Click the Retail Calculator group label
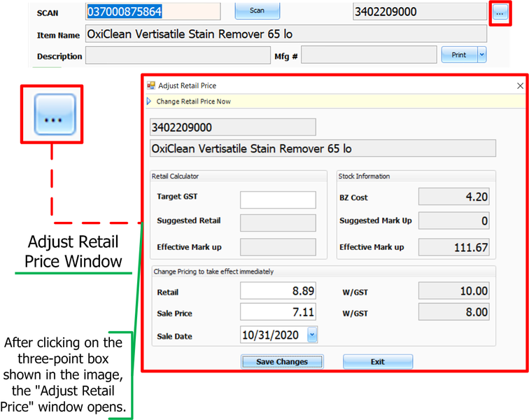Viewport: 529px width, 420px height. tap(175, 176)
